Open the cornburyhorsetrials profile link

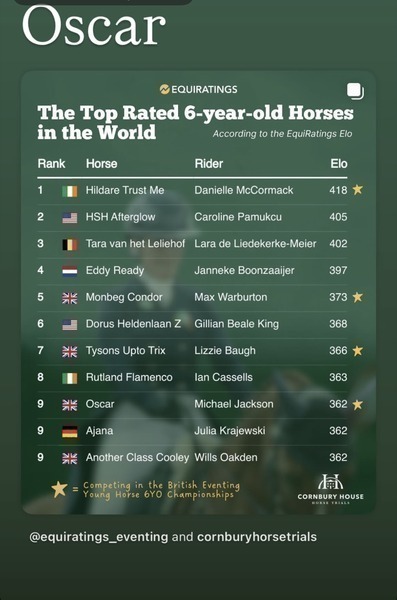pos(257,537)
